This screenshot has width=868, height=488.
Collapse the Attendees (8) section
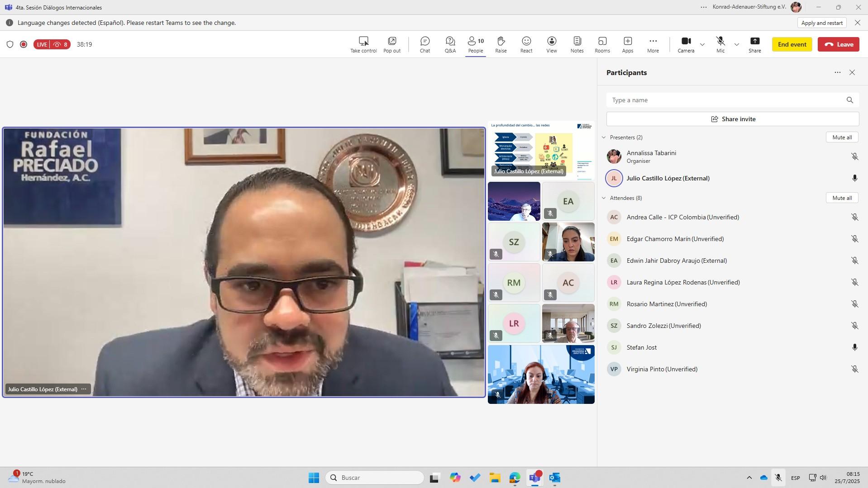click(604, 198)
